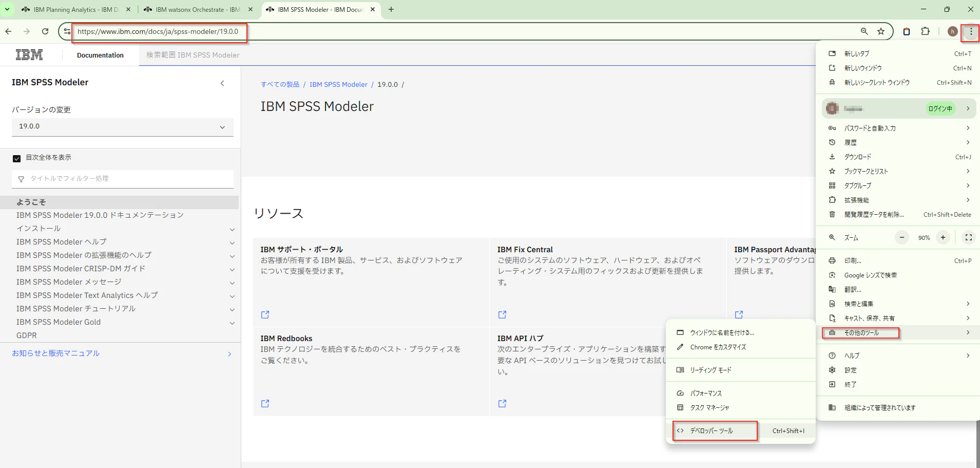Open IBM SPSS Modeler 19.0.0 ドキュメンテーション

100,215
